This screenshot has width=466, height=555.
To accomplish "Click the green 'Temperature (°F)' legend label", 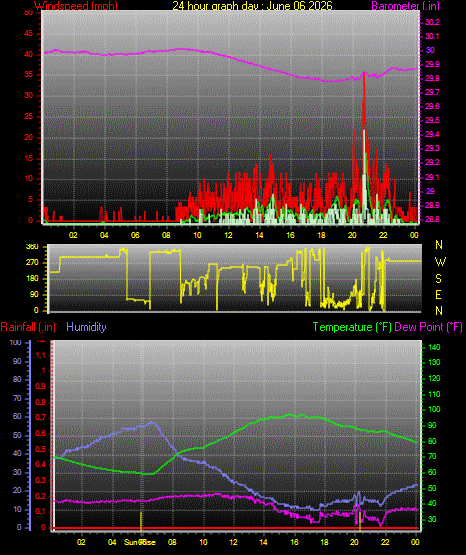I will point(352,327).
